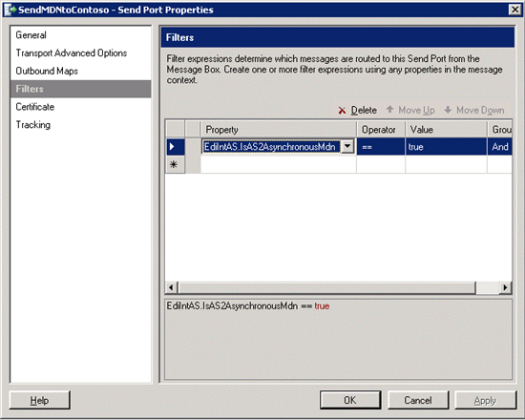Viewport: 525px width, 420px height.
Task: Select the current row arrow indicator
Action: [175, 147]
